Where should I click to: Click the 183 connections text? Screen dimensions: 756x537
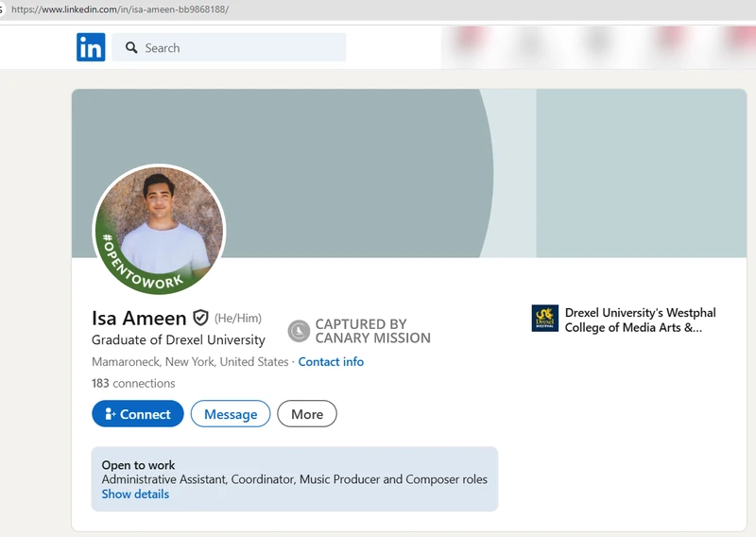click(x=133, y=383)
